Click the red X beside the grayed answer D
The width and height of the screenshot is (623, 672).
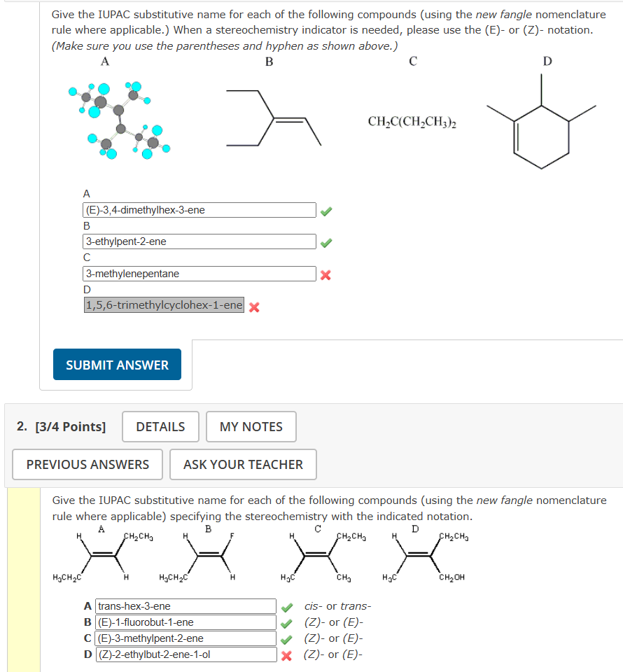[x=254, y=306]
